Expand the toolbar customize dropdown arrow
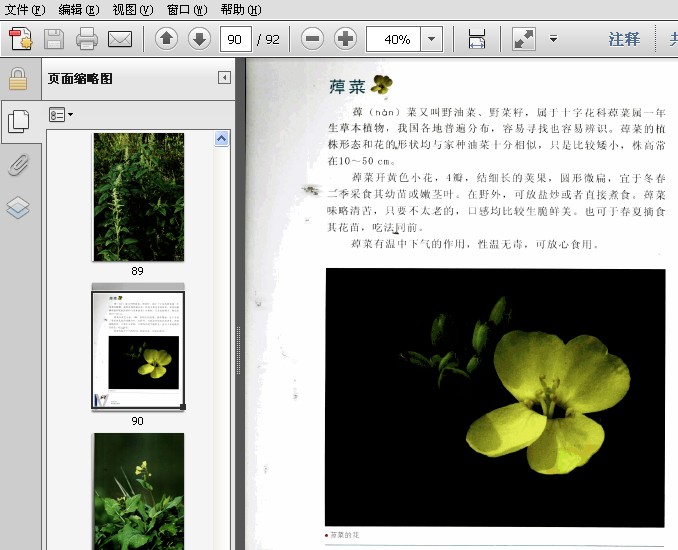The image size is (678, 550). 553,39
